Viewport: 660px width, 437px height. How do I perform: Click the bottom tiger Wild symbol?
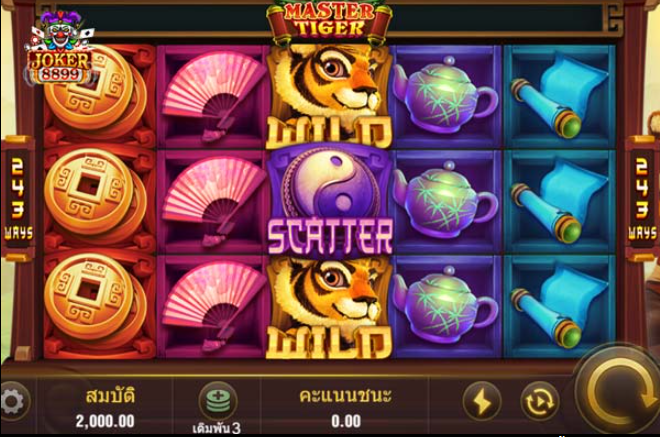click(330, 307)
